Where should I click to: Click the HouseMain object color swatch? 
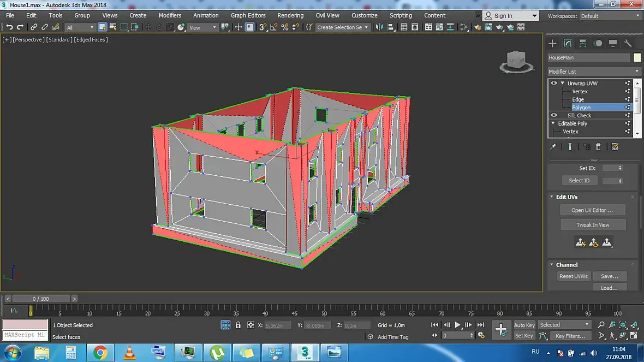point(637,58)
